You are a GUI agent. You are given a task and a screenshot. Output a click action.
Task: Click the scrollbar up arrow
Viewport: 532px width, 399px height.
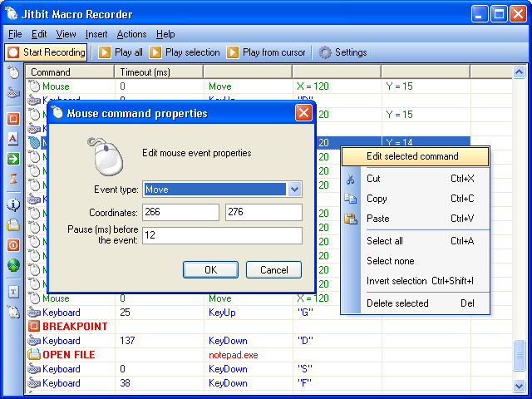point(519,72)
